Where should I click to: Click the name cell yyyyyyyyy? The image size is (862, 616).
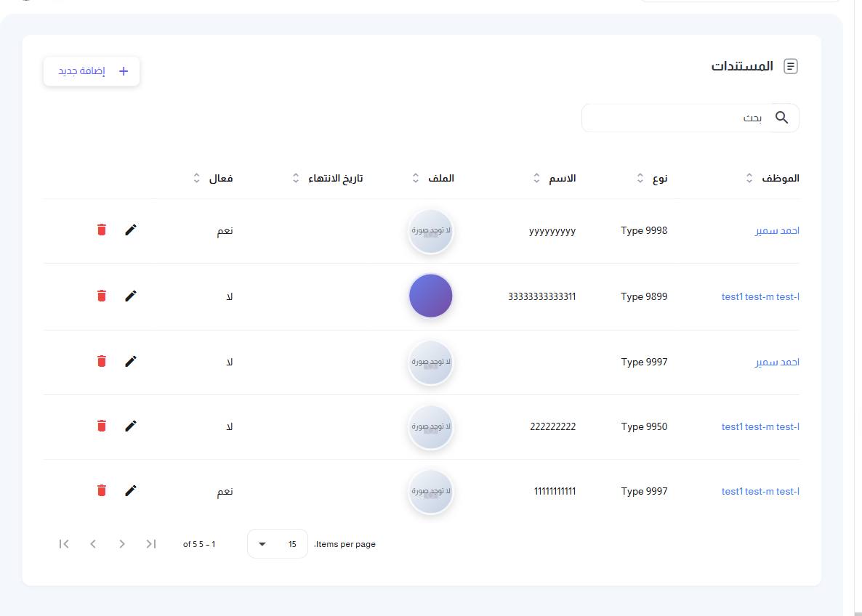[x=552, y=231]
